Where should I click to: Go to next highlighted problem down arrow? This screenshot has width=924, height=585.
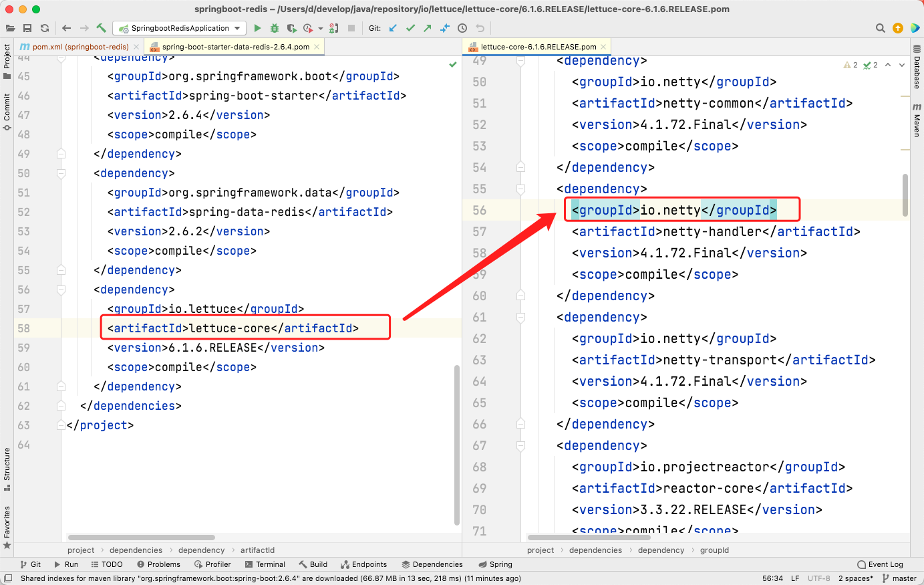point(901,65)
